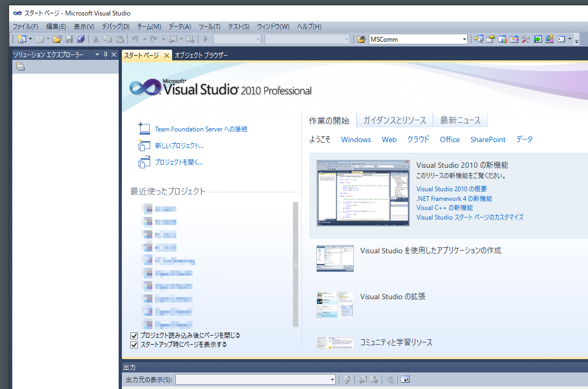The width and height of the screenshot is (588, 389).
Task: Open the ツール(T) menu
Action: point(210,27)
